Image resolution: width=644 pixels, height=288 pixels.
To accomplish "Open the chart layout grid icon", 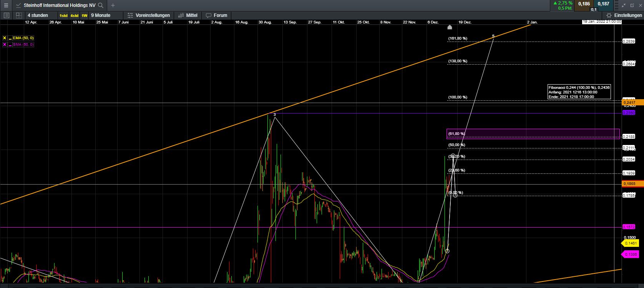I will point(18,15).
